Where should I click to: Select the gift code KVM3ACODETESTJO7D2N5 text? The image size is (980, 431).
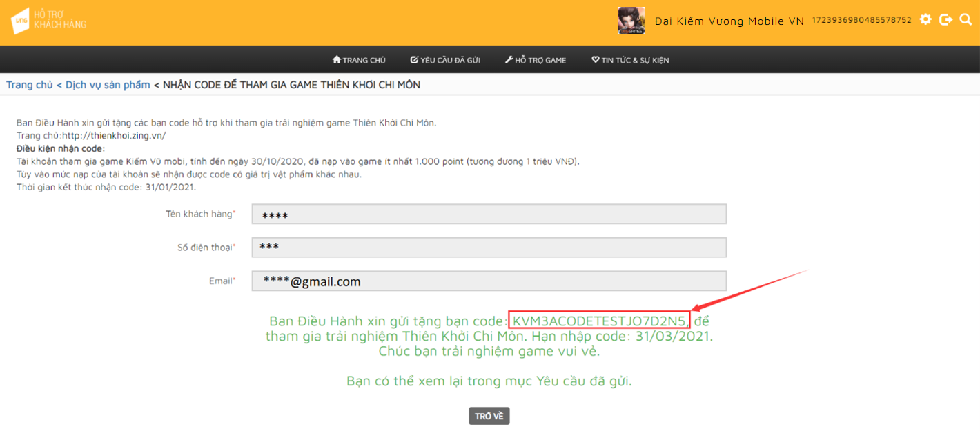coord(600,321)
